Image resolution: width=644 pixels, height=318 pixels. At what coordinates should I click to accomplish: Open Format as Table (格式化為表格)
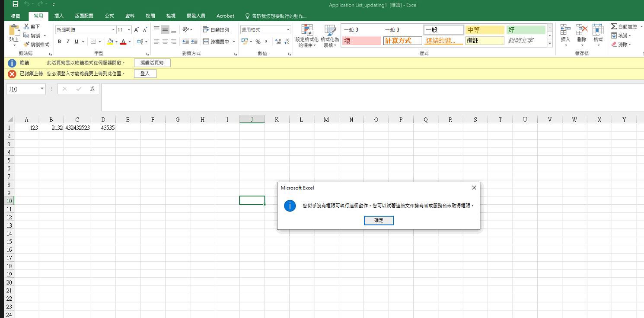click(330, 36)
